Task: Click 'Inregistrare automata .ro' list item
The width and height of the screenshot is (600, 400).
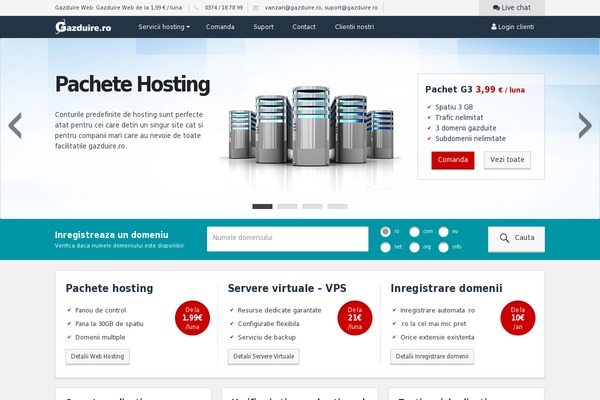Action: click(x=437, y=310)
